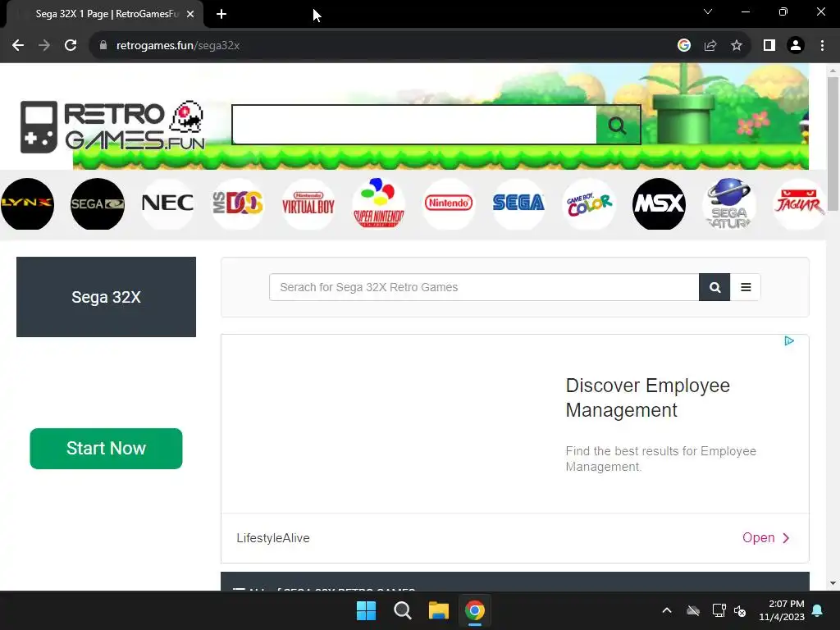Screen dimensions: 840x630
Task: Bookmark this page with the star icon
Action: [737, 46]
